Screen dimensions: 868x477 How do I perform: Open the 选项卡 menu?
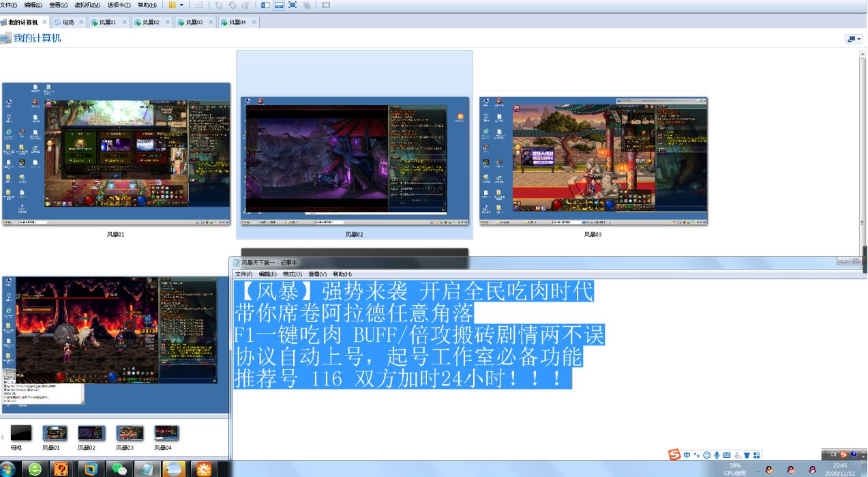tap(119, 5)
